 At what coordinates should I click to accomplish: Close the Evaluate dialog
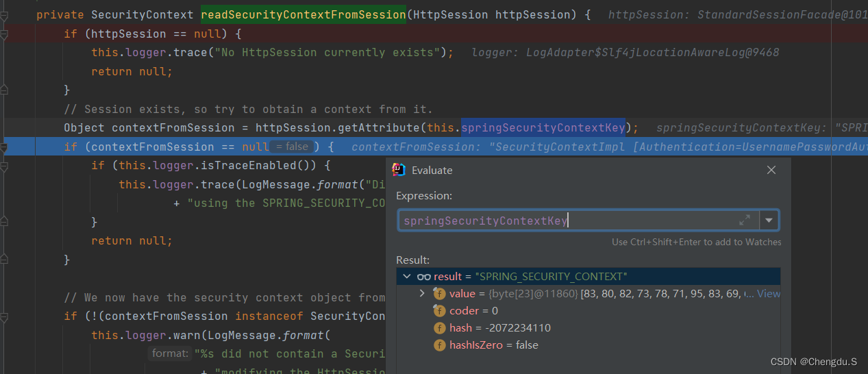pyautogui.click(x=771, y=170)
